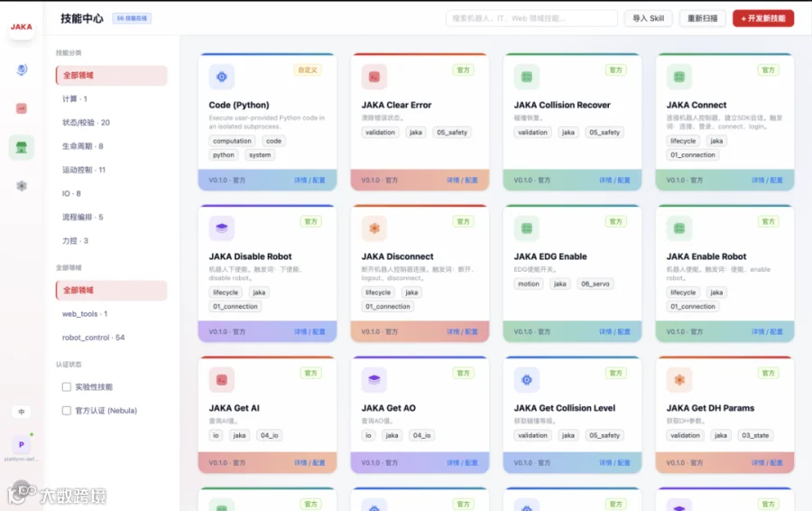The height and width of the screenshot is (511, 812).
Task: Open 详情 / 配置 on JAKA Collision Recover card
Action: pos(614,180)
